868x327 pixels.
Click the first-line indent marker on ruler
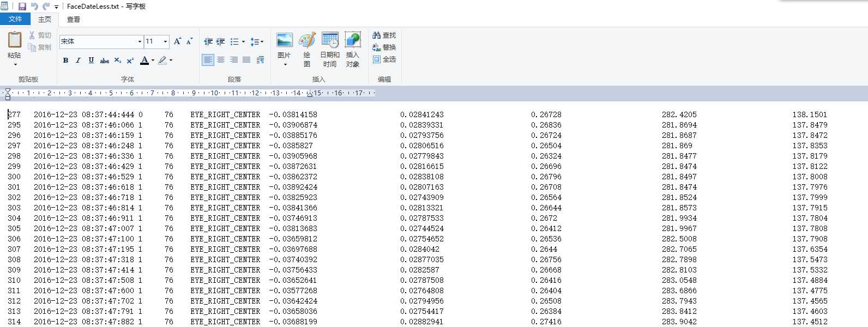click(x=8, y=90)
